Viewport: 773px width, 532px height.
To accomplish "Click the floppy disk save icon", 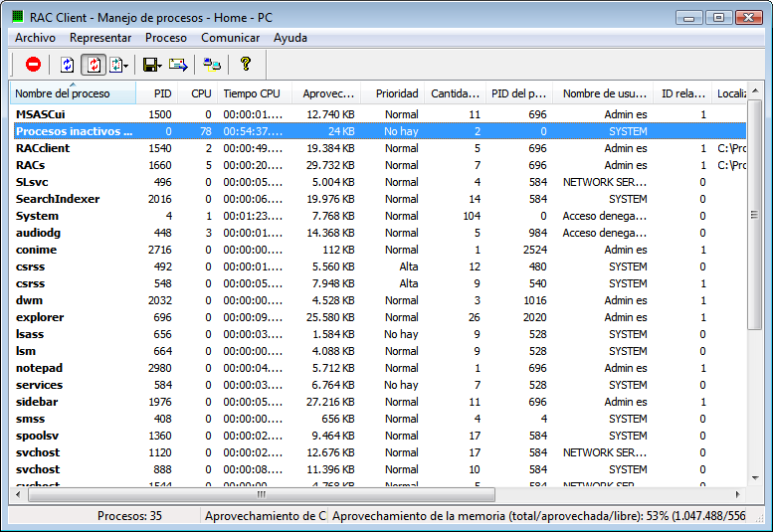I will [x=149, y=65].
